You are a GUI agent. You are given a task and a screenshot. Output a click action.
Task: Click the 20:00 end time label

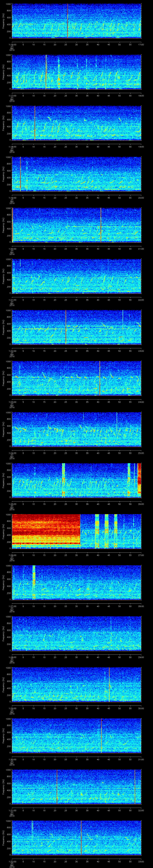(x=141, y=198)
